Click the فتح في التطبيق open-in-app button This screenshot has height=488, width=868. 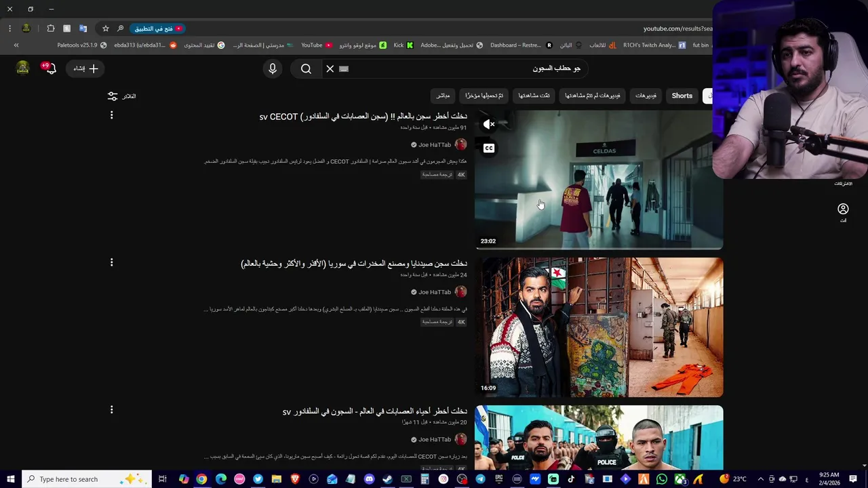(158, 28)
